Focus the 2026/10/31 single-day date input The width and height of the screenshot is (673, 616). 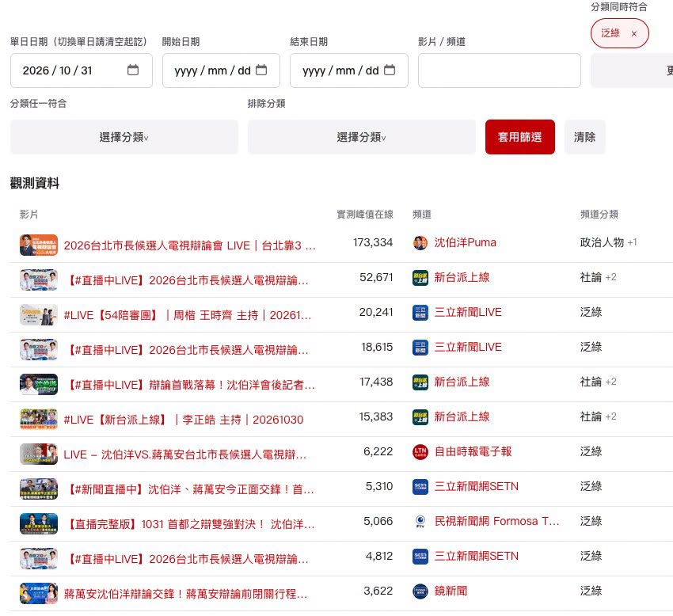tap(81, 70)
